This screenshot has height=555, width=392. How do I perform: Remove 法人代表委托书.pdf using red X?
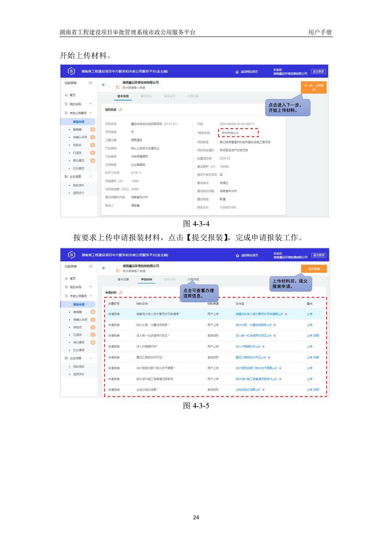click(x=263, y=347)
